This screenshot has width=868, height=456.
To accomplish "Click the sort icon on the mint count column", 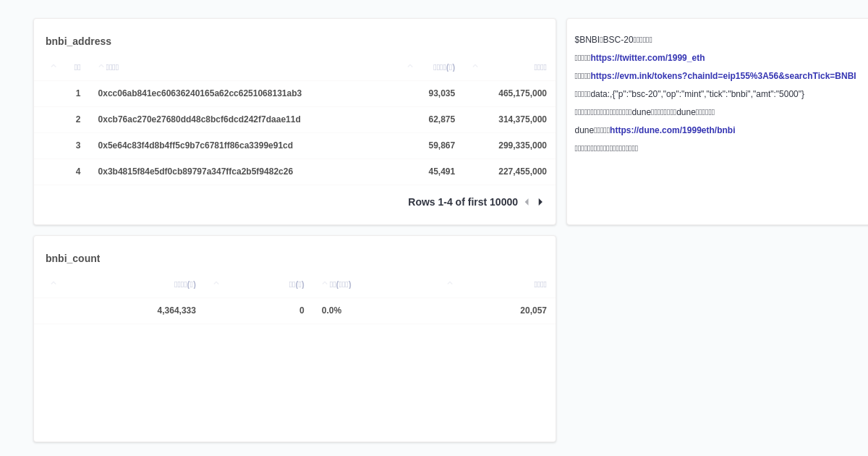I will tap(410, 66).
